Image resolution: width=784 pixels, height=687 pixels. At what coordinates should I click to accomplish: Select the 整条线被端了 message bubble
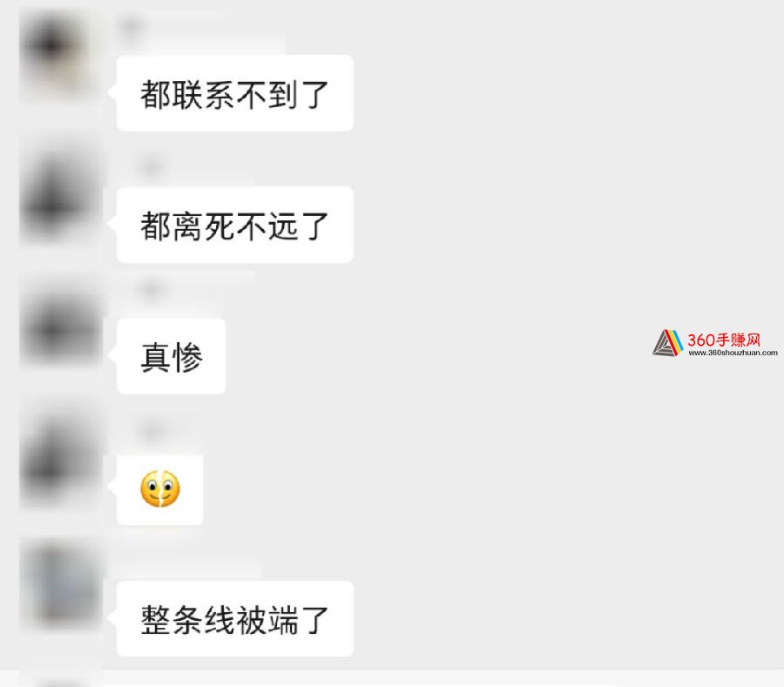(235, 618)
